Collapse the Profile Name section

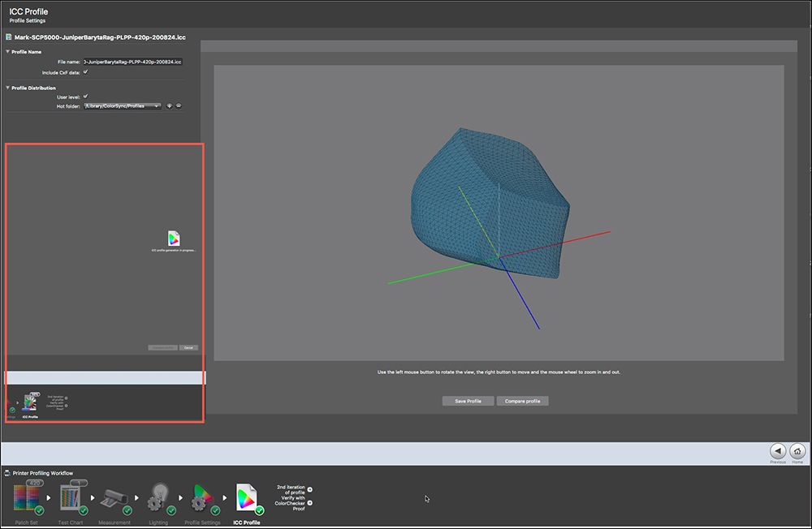8,52
